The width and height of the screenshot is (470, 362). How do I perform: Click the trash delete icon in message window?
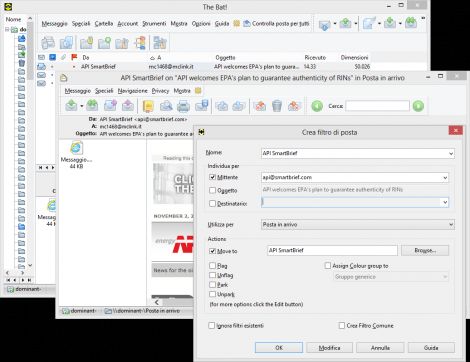tap(277, 106)
